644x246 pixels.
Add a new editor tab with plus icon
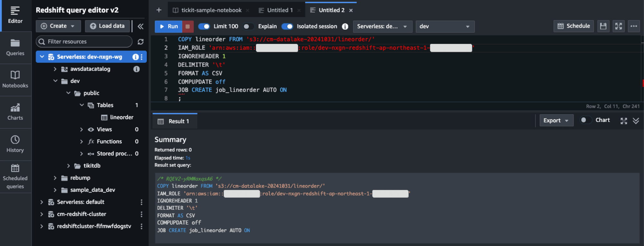159,10
